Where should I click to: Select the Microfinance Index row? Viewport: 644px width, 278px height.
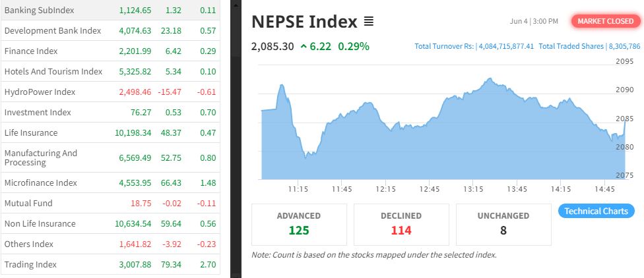(40, 183)
